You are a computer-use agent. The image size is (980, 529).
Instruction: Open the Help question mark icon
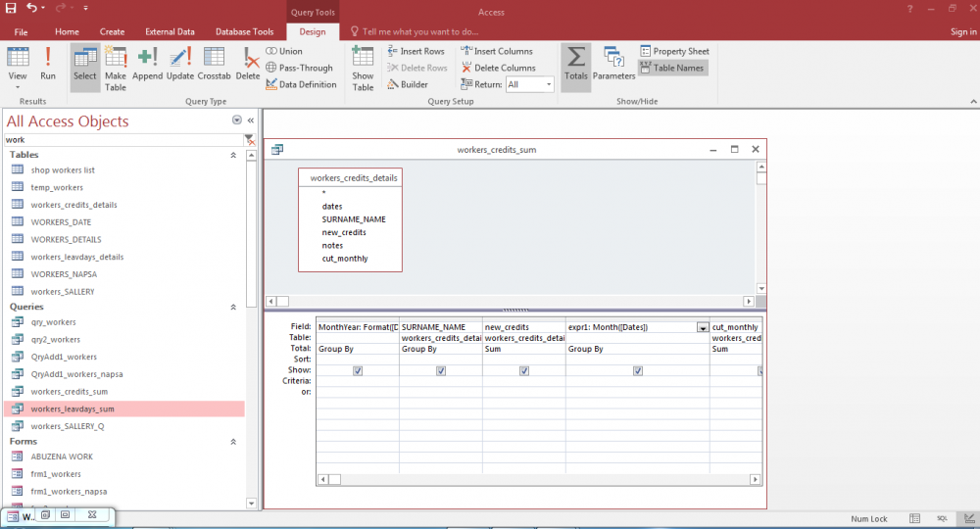click(910, 9)
